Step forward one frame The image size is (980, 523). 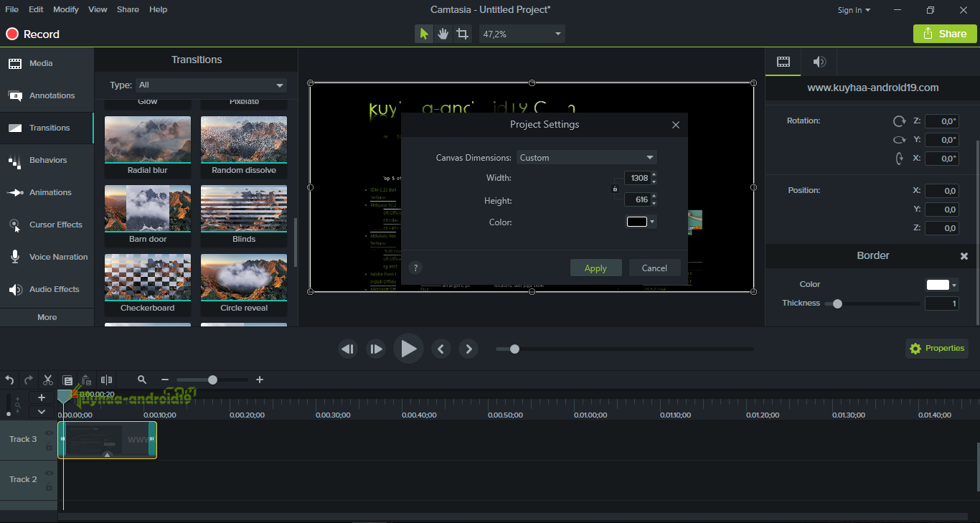[376, 349]
